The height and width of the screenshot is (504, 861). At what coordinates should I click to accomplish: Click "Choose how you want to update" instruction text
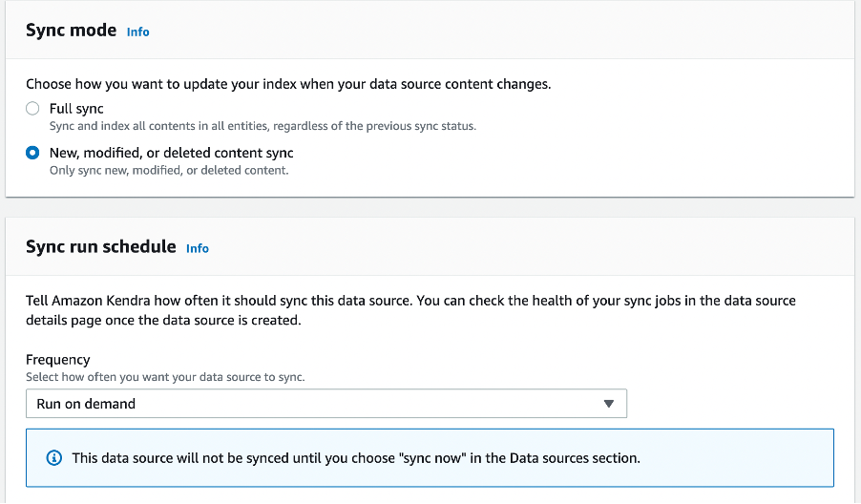click(288, 84)
